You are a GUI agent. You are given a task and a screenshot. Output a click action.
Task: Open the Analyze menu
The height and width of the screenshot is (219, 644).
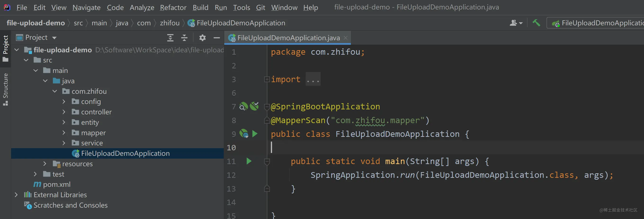click(142, 8)
